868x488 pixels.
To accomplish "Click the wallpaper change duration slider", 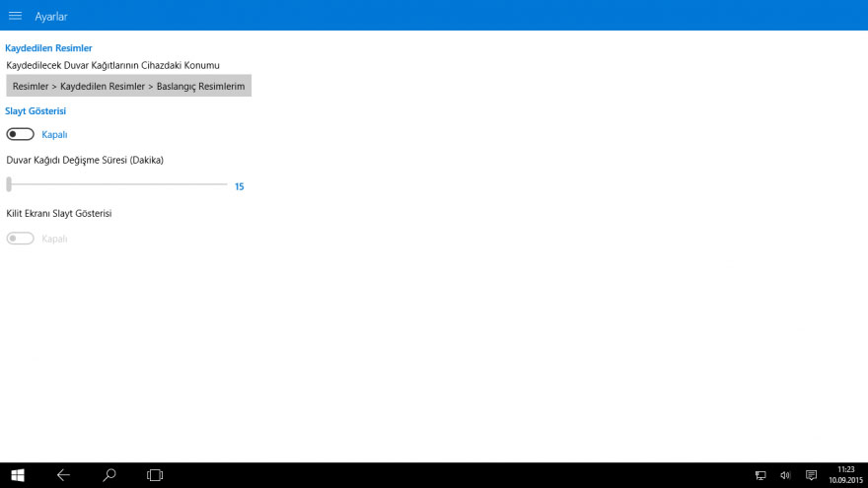I will click(116, 184).
